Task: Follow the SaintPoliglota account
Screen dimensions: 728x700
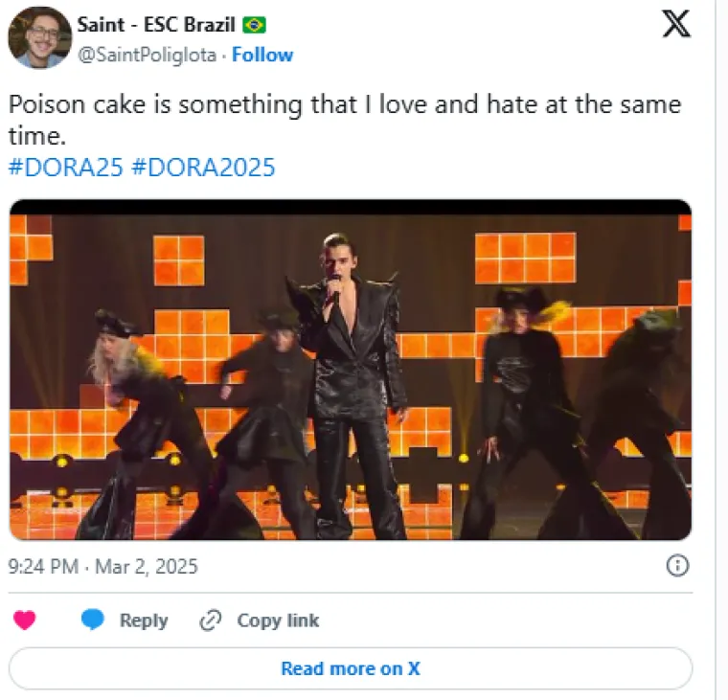Action: tap(262, 55)
